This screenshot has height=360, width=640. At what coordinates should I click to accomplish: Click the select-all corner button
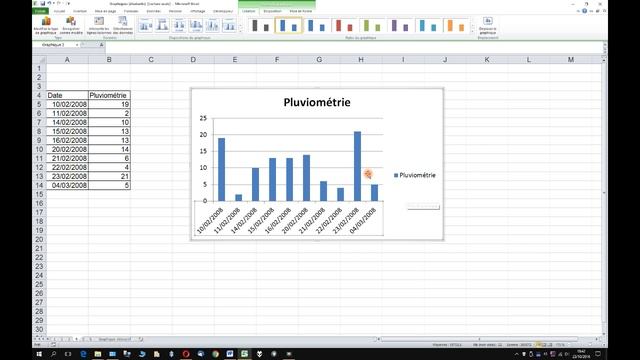tap(39, 60)
